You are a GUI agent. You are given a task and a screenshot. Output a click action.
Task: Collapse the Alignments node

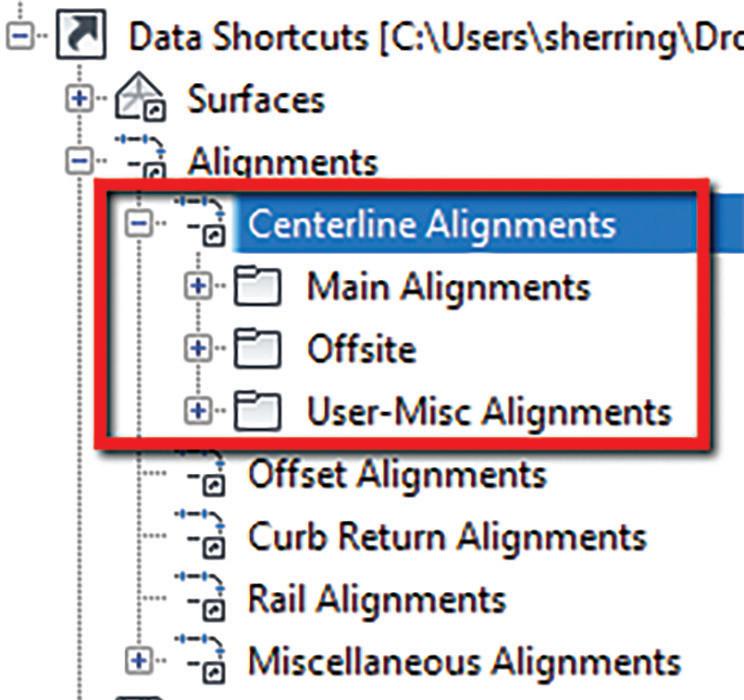80,160
